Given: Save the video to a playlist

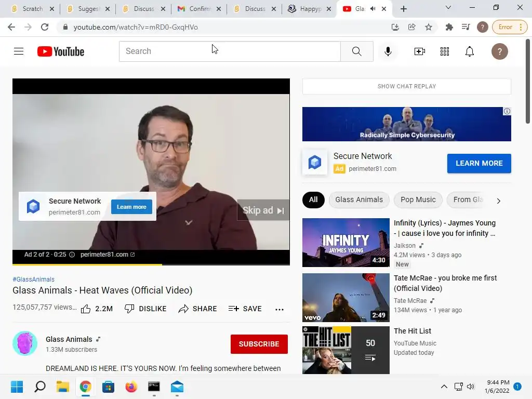Looking at the screenshot, I should 245,309.
